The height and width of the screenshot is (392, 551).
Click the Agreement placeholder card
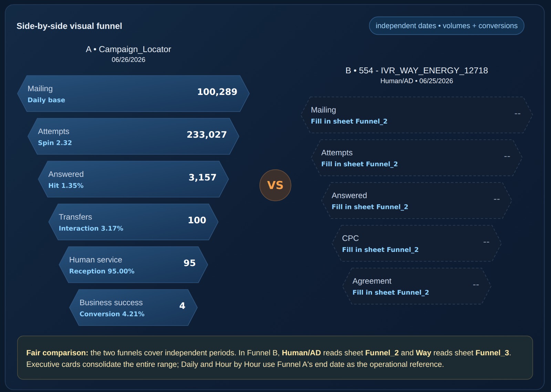pyautogui.click(x=417, y=286)
